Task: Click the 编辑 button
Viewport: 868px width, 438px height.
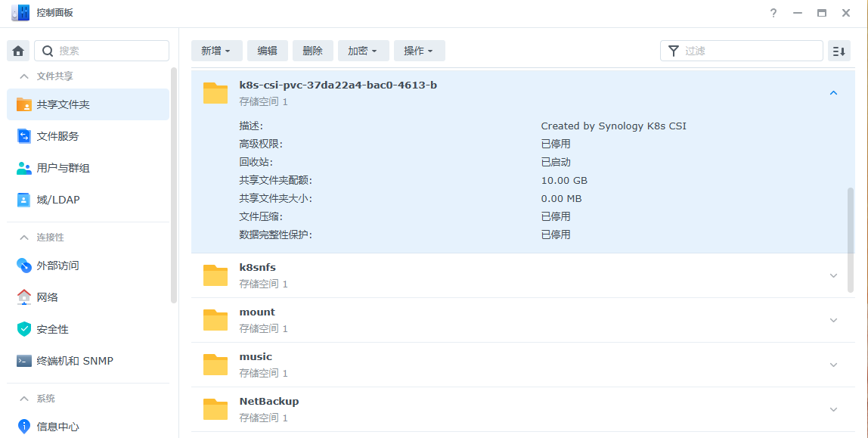Action: tap(268, 51)
